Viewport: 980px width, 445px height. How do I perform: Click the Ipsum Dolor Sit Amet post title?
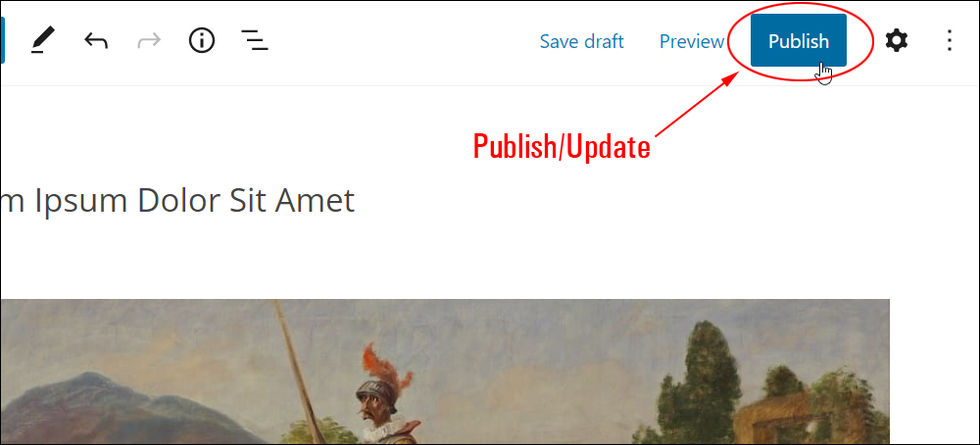point(177,201)
